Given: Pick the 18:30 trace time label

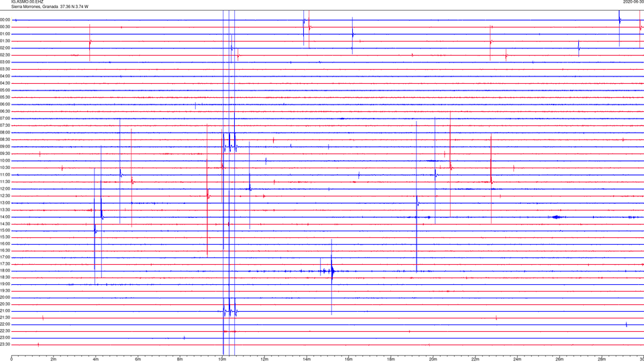Looking at the screenshot, I should point(5,278).
